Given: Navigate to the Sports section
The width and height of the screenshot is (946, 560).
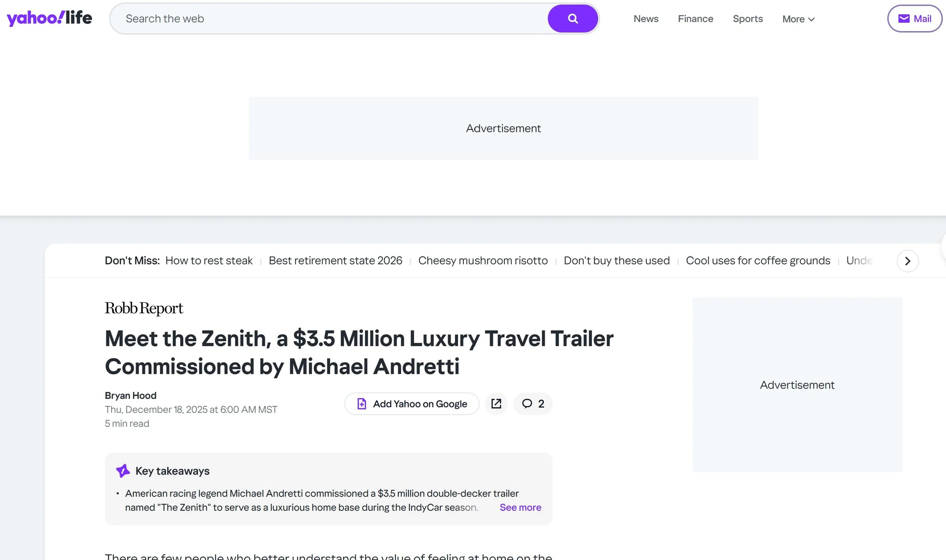Looking at the screenshot, I should [747, 19].
